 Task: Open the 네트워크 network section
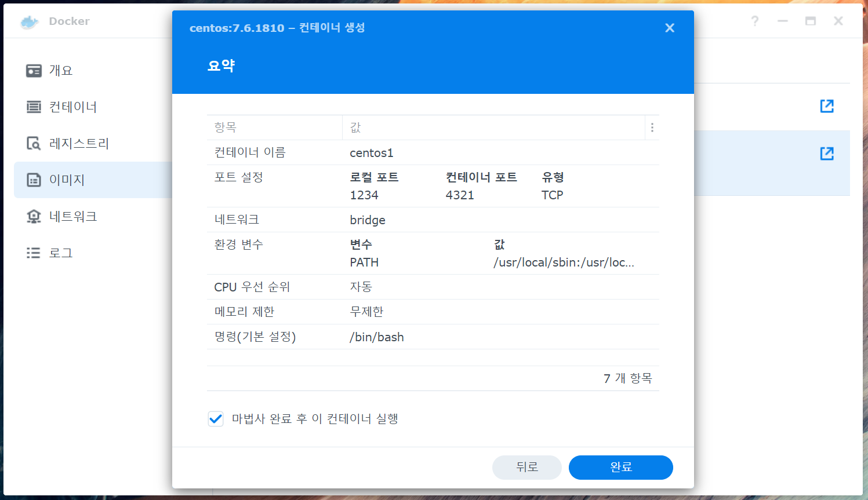(93, 217)
